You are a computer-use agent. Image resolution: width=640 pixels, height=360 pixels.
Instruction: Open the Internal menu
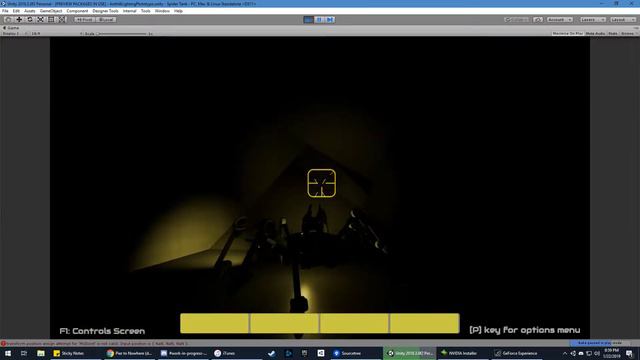[x=129, y=11]
